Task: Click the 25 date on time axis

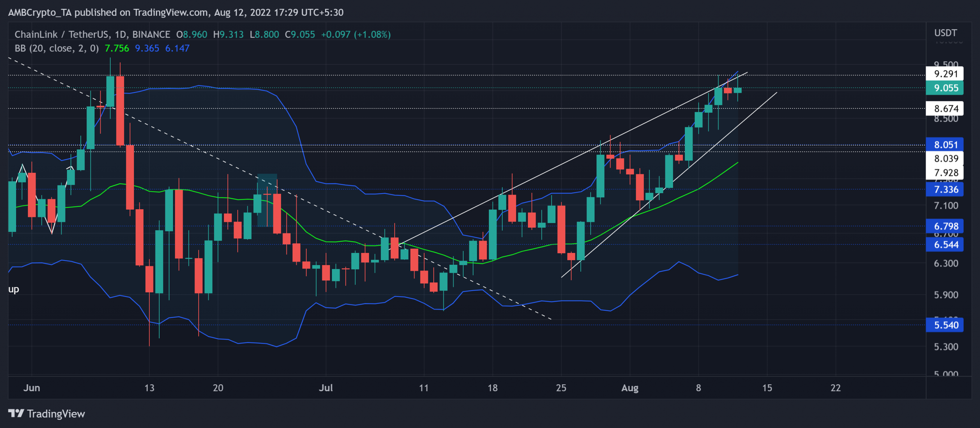Action: pos(561,388)
